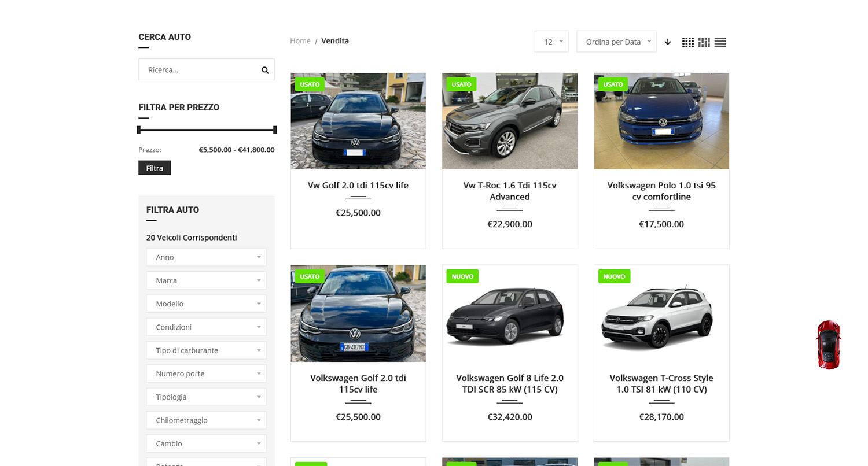868x466 pixels.
Task: Click the 20 Veicoli Corrispondenti text
Action: coord(192,238)
